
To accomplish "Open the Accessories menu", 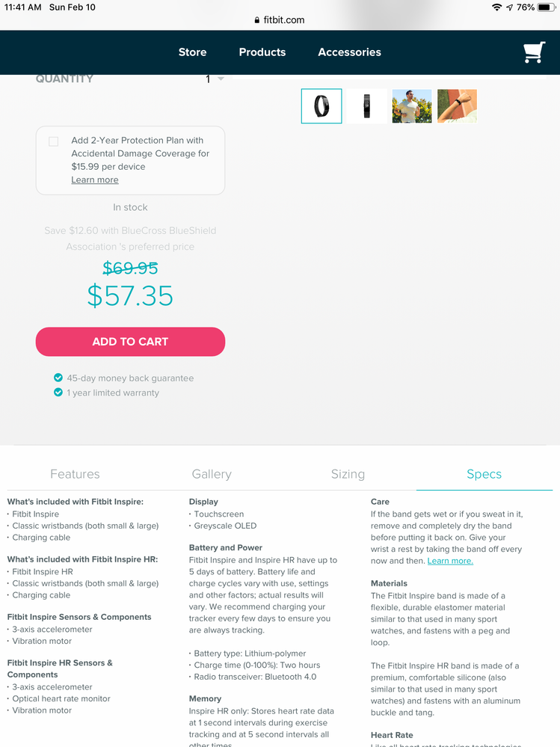I will click(x=349, y=52).
